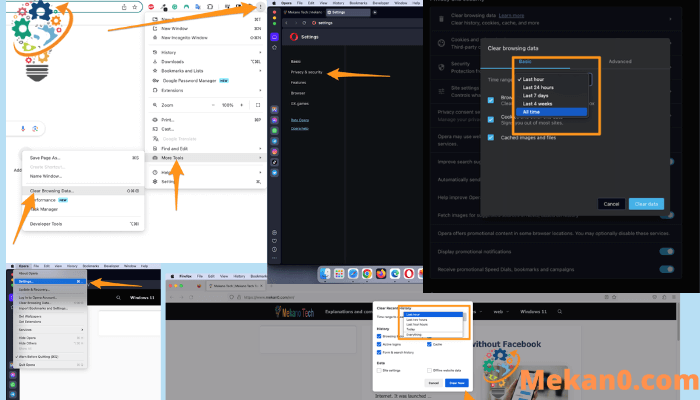Open Launchpad from the dock
Image resolution: width=700 pixels, height=400 pixels.
click(339, 274)
